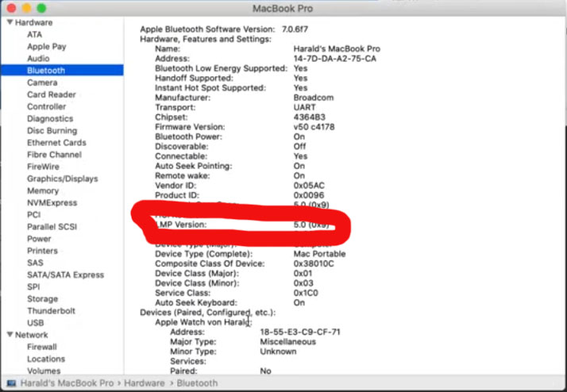The width and height of the screenshot is (567, 392).
Task: Click the Devices (Paired, Configured, etc.) heading
Action: (x=207, y=313)
